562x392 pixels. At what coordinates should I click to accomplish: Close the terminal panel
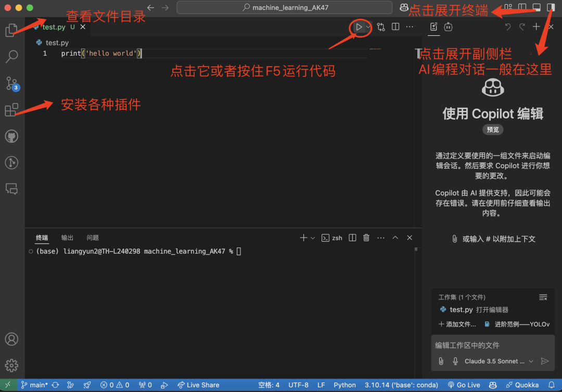tap(410, 238)
